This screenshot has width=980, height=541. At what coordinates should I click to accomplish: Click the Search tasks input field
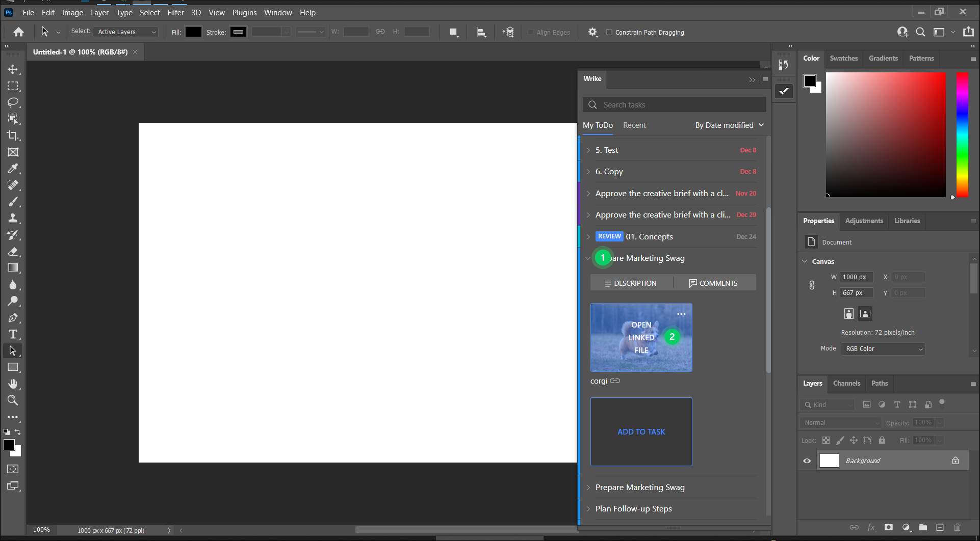click(x=673, y=104)
